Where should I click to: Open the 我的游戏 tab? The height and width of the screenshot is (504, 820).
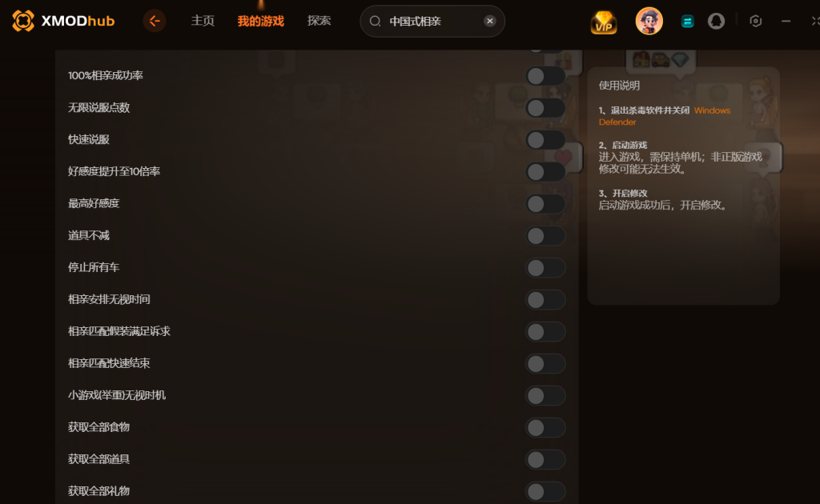tap(260, 21)
